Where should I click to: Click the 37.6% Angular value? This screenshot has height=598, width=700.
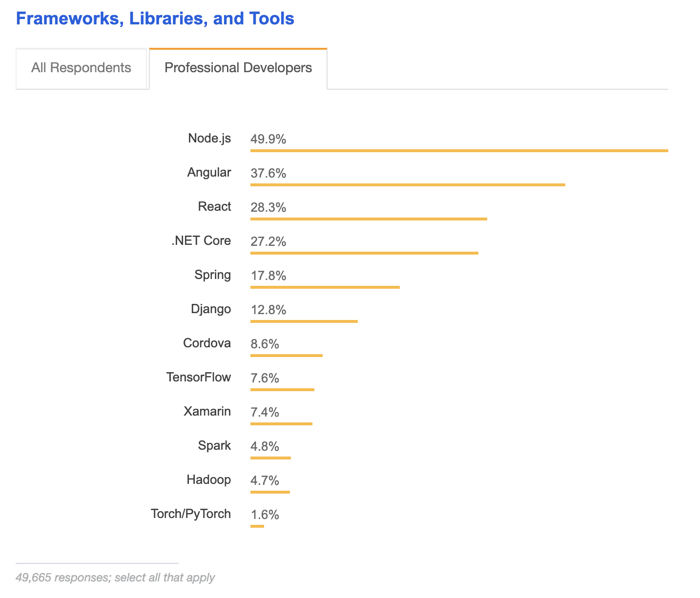tap(268, 174)
